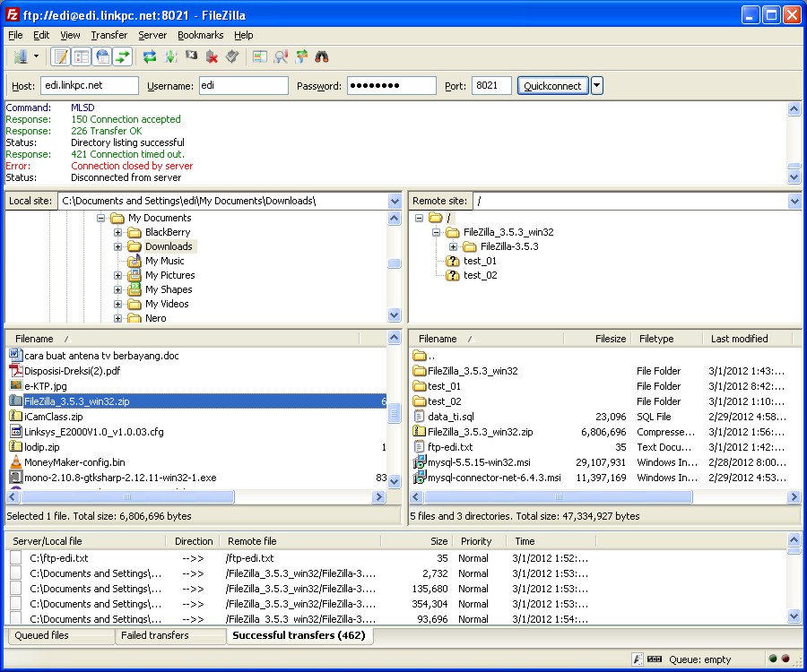Sort remote list by Last modified column
This screenshot has width=807, height=672.
point(746,339)
